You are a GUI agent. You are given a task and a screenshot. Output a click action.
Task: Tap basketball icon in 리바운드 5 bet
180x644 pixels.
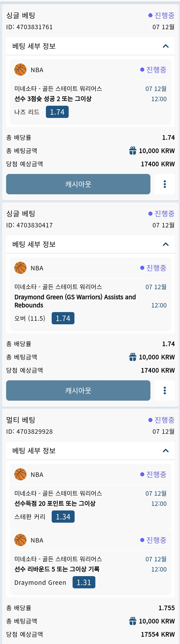(x=20, y=540)
